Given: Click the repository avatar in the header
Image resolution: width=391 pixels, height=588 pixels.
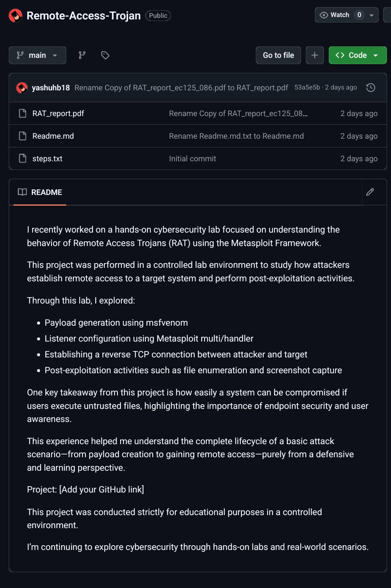Looking at the screenshot, I should coord(14,15).
